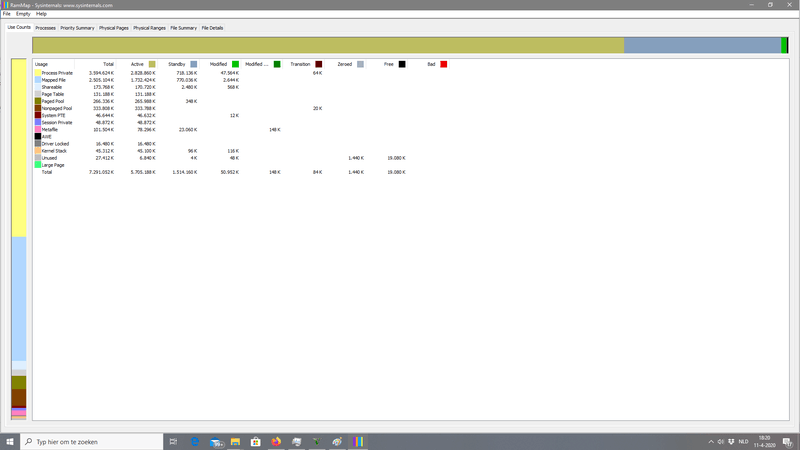The height and width of the screenshot is (450, 800).
Task: Click the taskbar search box
Action: point(92,442)
